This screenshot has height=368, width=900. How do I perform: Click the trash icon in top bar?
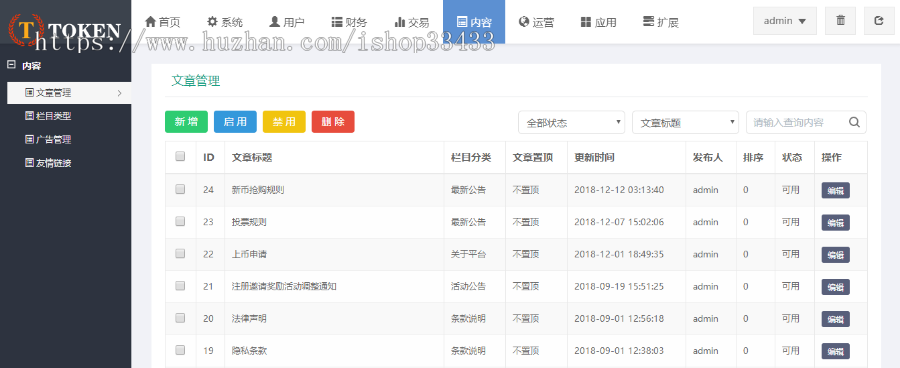[840, 21]
